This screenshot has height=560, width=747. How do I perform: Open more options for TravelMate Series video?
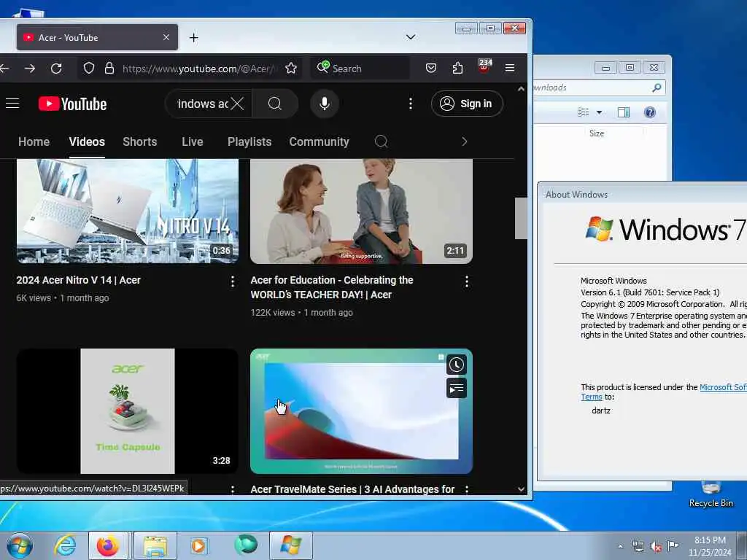click(466, 489)
